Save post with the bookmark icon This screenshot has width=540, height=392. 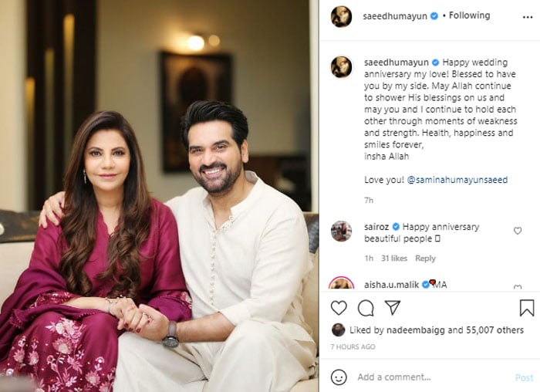[527, 308]
